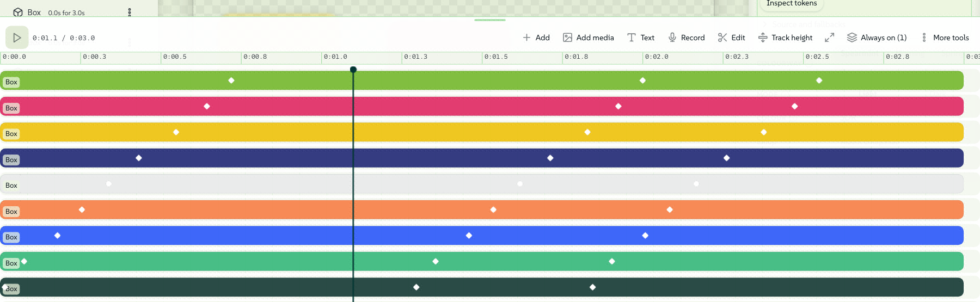Select second keyframe on light gray track

pyautogui.click(x=520, y=184)
